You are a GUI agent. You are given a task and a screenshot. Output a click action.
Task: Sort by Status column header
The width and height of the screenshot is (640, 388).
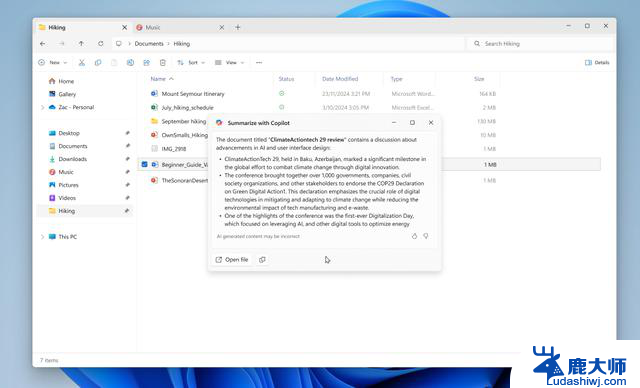click(286, 79)
